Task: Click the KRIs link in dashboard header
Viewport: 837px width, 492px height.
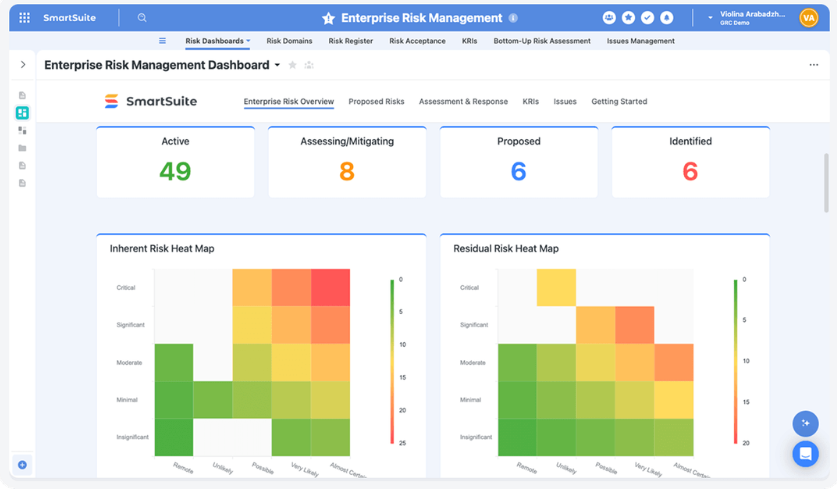Action: tap(531, 101)
